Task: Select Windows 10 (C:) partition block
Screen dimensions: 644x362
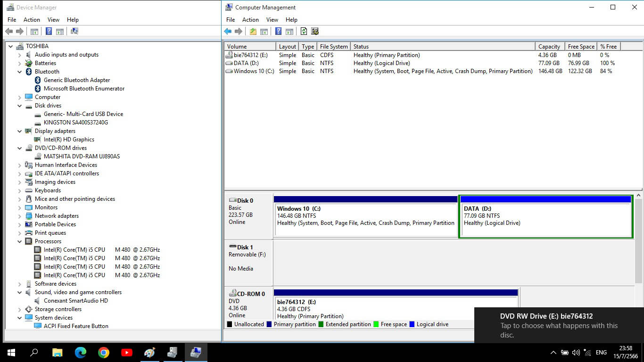Action: pos(366,216)
